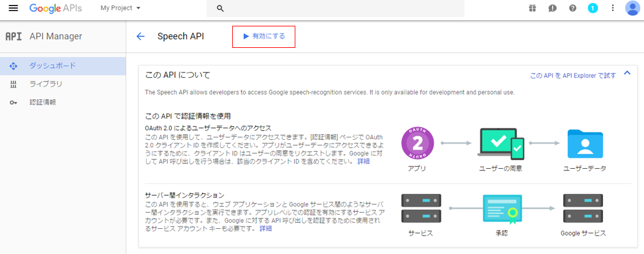Open notifications badge showing 1

pos(593,8)
